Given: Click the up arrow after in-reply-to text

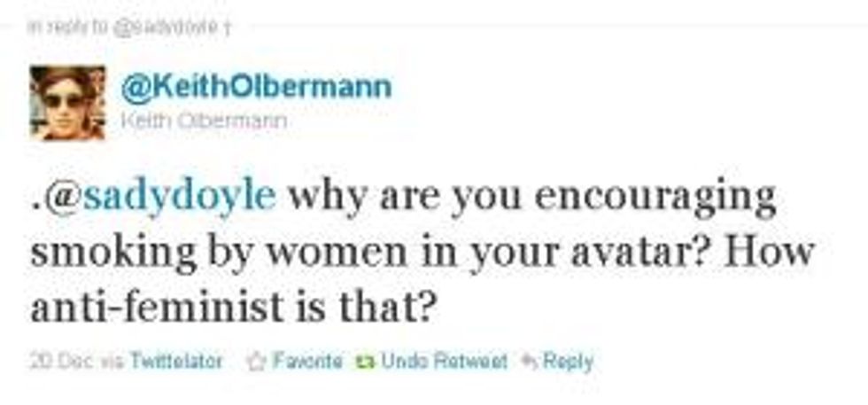Looking at the screenshot, I should click(228, 27).
